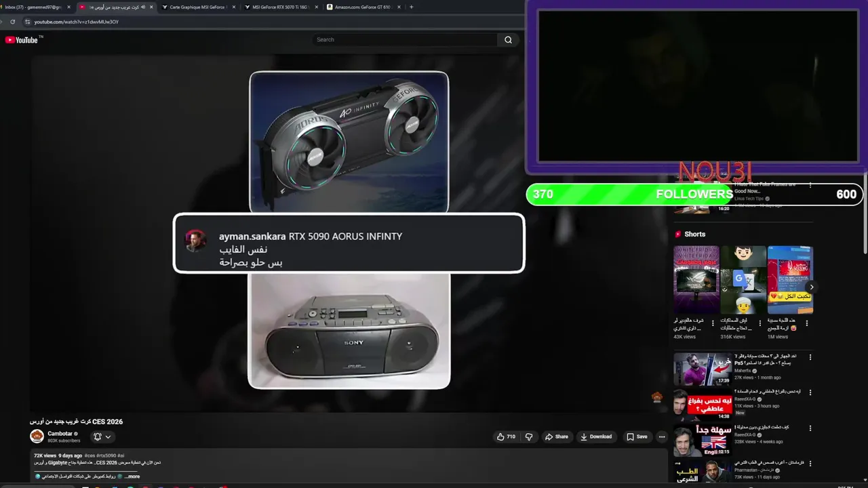Click the small avatar icon at player corner
Screen dimensions: 868x488
[656, 398]
